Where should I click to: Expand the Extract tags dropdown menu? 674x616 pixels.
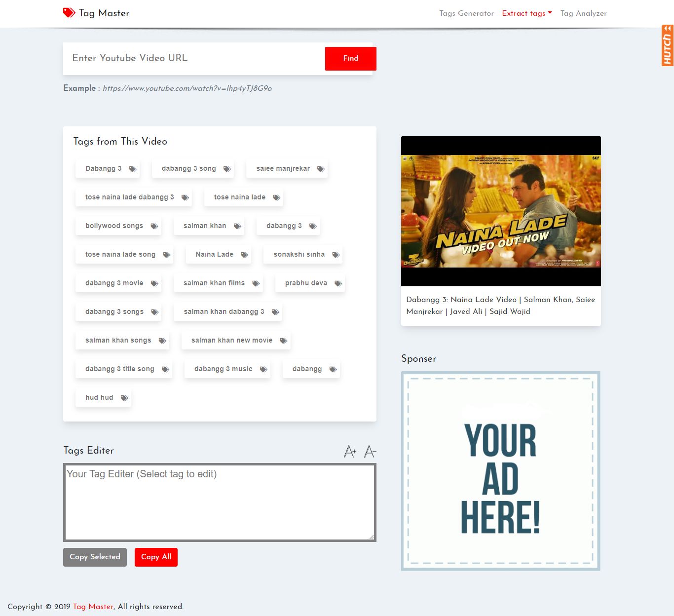[527, 13]
